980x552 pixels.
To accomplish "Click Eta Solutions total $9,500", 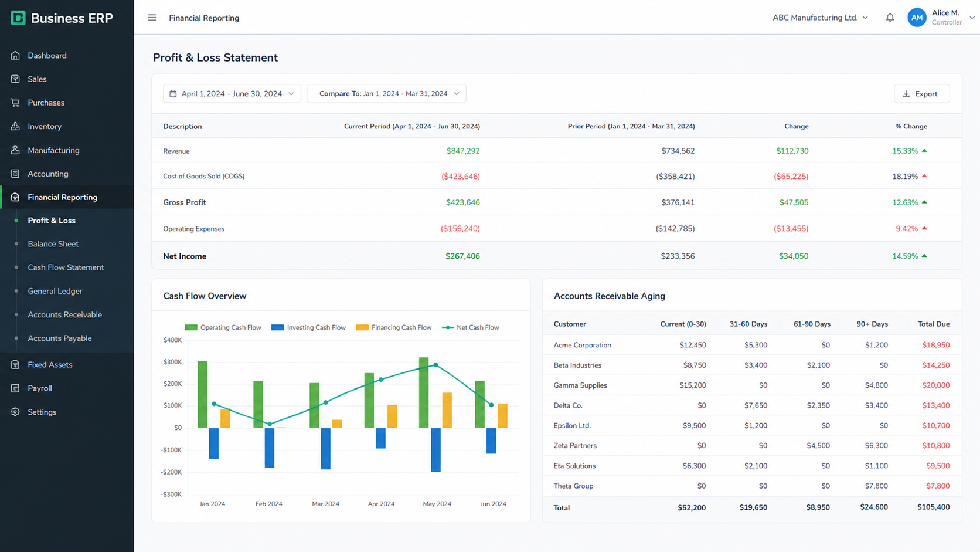I will coord(938,466).
